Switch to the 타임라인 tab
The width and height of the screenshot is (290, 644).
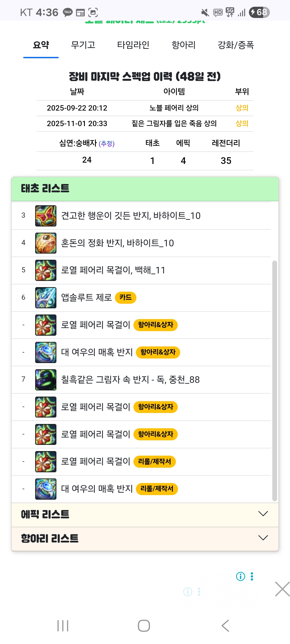pos(133,45)
